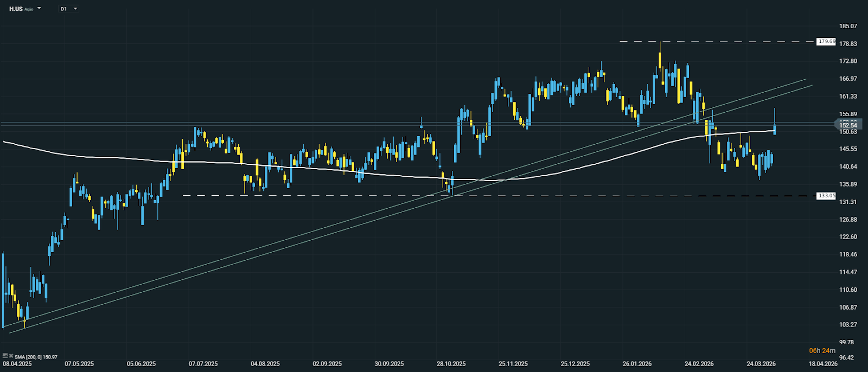Open SMA indicator settings list icon

click(5, 356)
